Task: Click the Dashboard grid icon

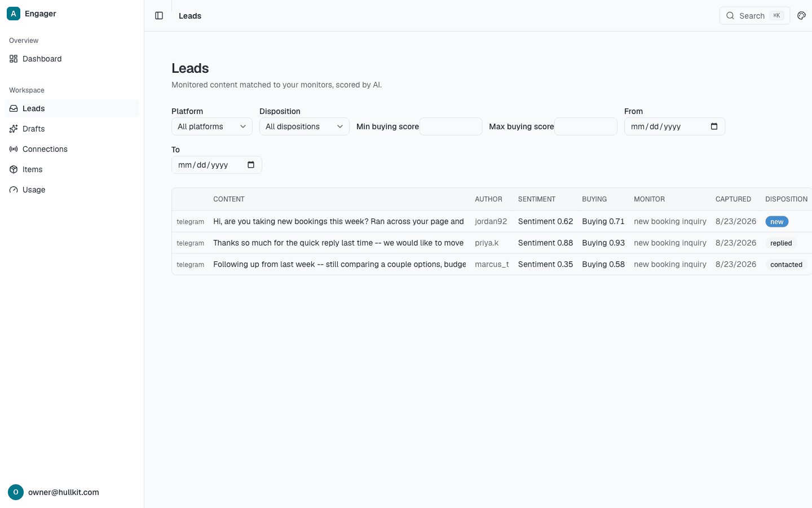Action: [x=14, y=59]
